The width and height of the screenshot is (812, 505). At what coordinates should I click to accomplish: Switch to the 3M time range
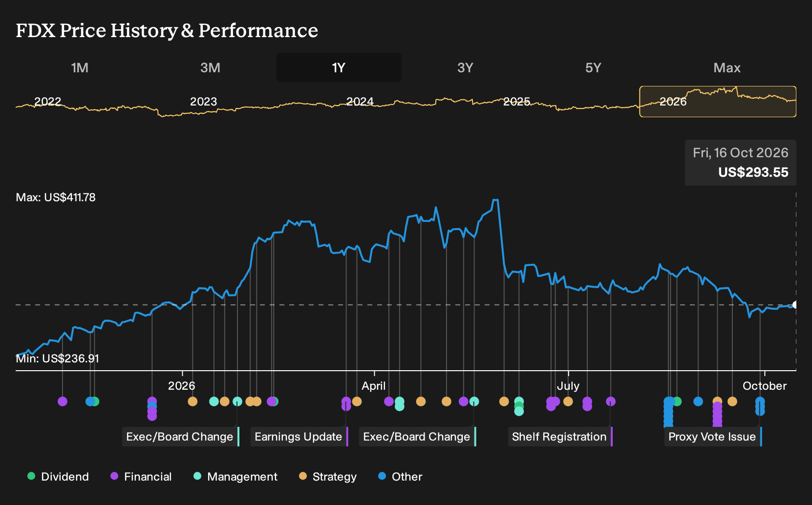pyautogui.click(x=210, y=67)
